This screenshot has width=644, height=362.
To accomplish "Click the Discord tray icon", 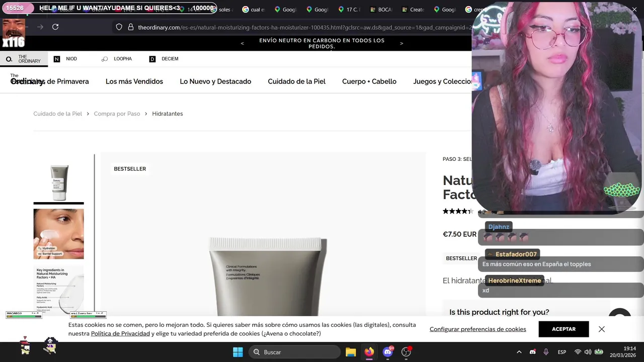I will [533, 352].
